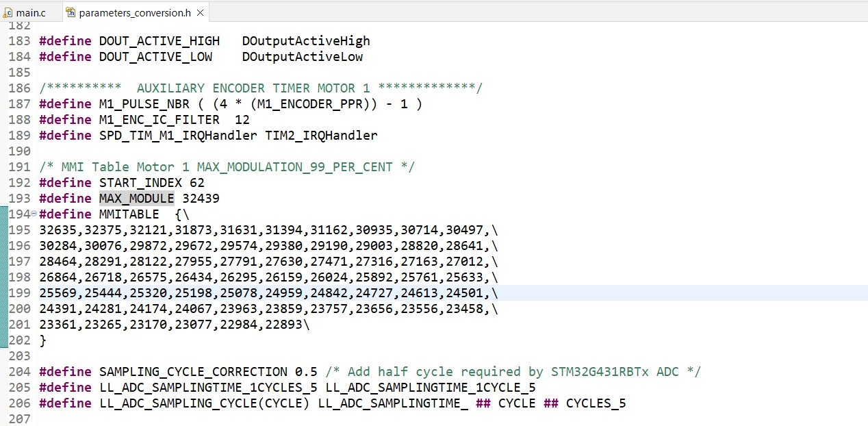Click table value 25569 on line 199
The image size is (868, 426).
(x=58, y=292)
